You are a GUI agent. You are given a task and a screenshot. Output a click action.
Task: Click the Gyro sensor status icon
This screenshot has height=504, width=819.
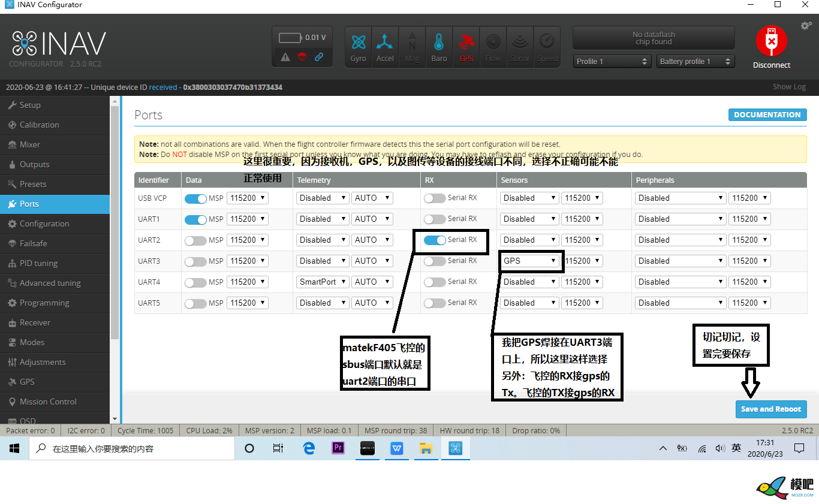click(x=358, y=47)
